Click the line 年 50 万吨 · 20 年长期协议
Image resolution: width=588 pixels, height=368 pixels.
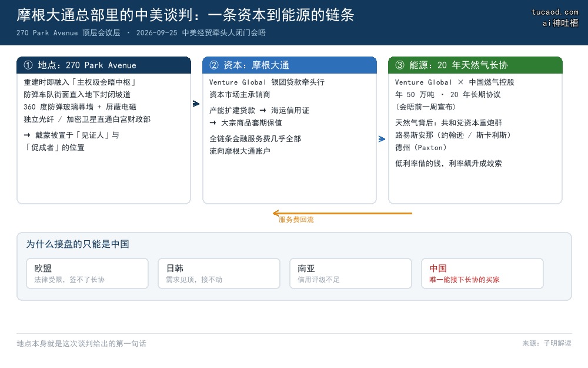point(447,95)
